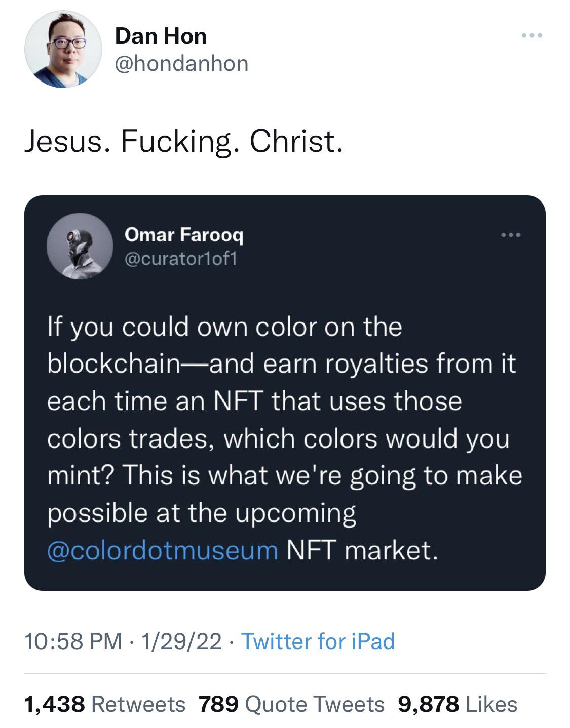Show the 9,878 Likes list
Image resolution: width=570 pixels, height=728 pixels.
pyautogui.click(x=458, y=704)
